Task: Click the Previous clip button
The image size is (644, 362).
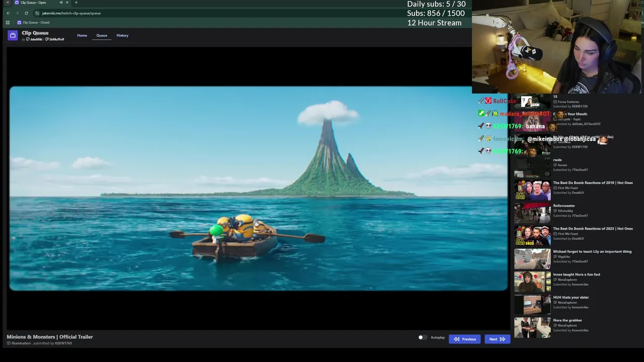Action: click(465, 339)
